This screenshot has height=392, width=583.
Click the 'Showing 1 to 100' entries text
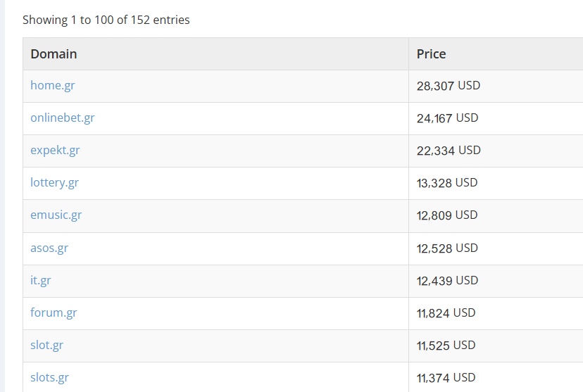click(x=106, y=20)
